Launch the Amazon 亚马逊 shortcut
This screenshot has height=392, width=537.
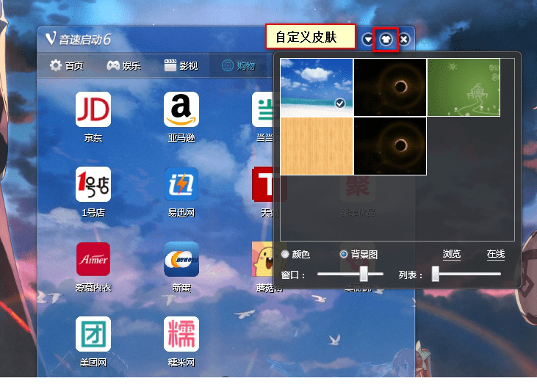(x=181, y=109)
